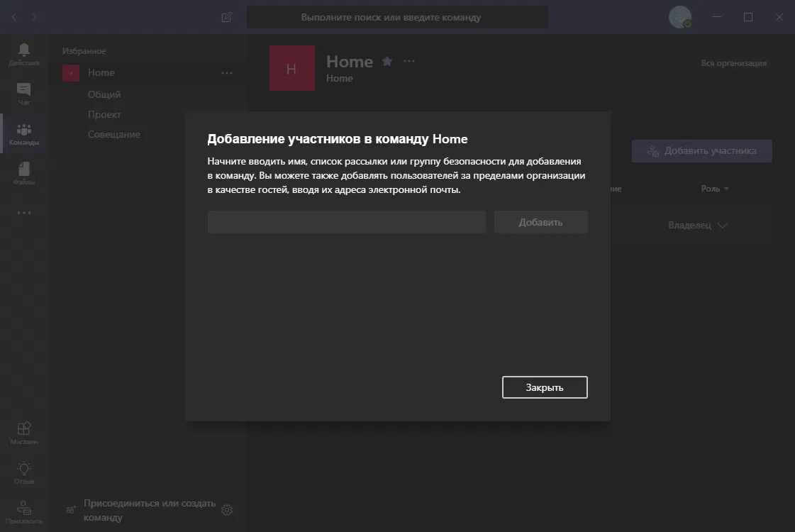Open the Chat section icon
The width and height of the screenshot is (795, 532).
24,94
